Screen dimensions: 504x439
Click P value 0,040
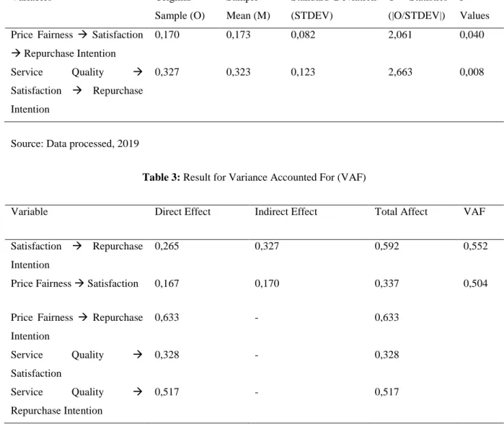(472, 35)
